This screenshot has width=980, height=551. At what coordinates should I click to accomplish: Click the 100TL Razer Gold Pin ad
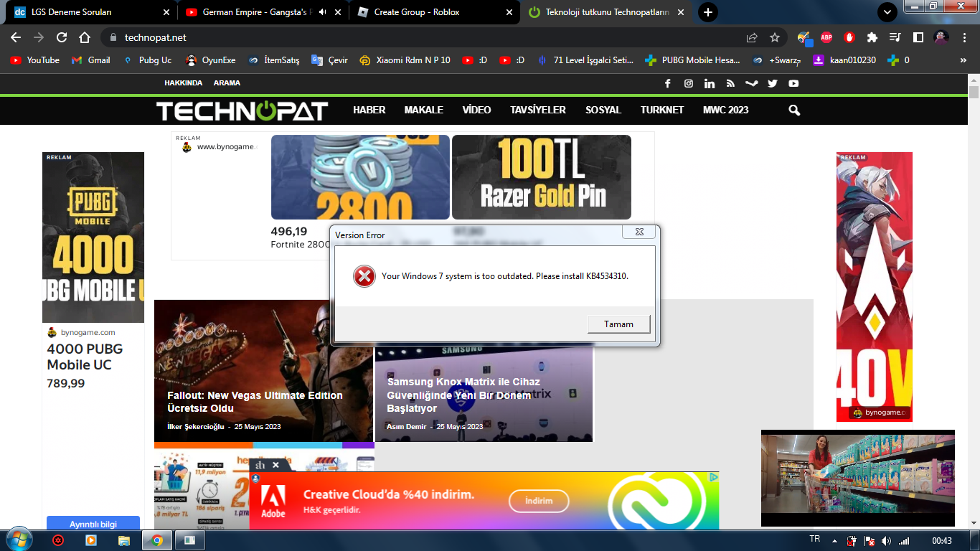(542, 177)
